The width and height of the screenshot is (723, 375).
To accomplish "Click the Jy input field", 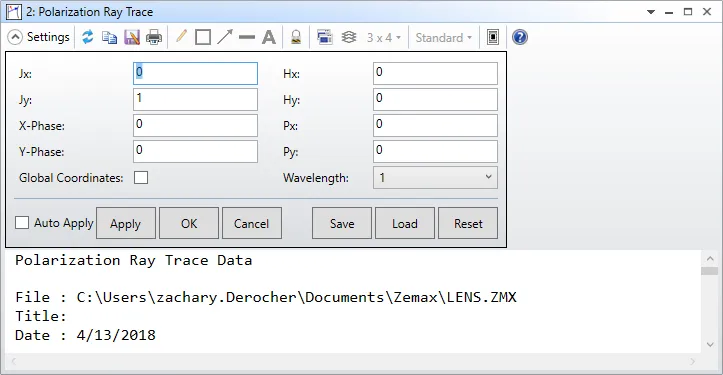I will 196,100.
